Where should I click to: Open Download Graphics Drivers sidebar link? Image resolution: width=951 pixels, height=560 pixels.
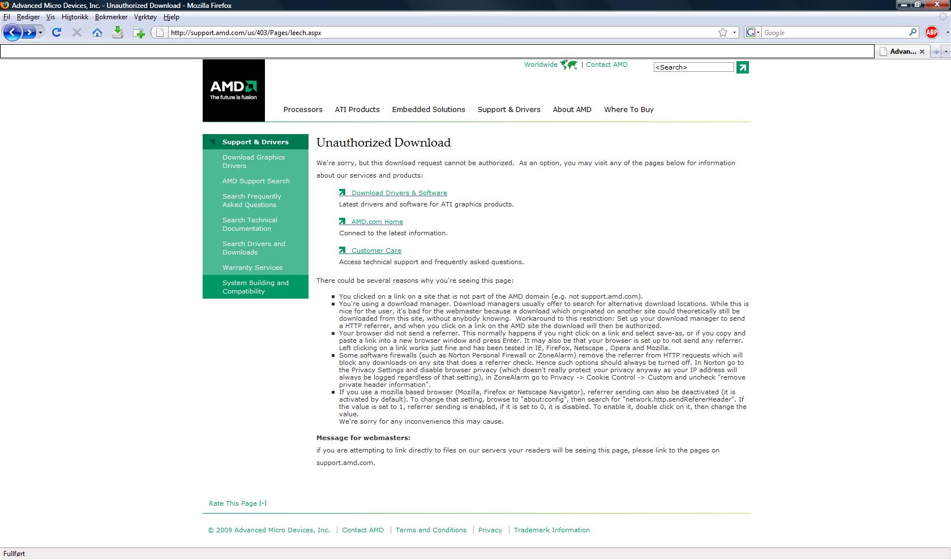click(254, 162)
